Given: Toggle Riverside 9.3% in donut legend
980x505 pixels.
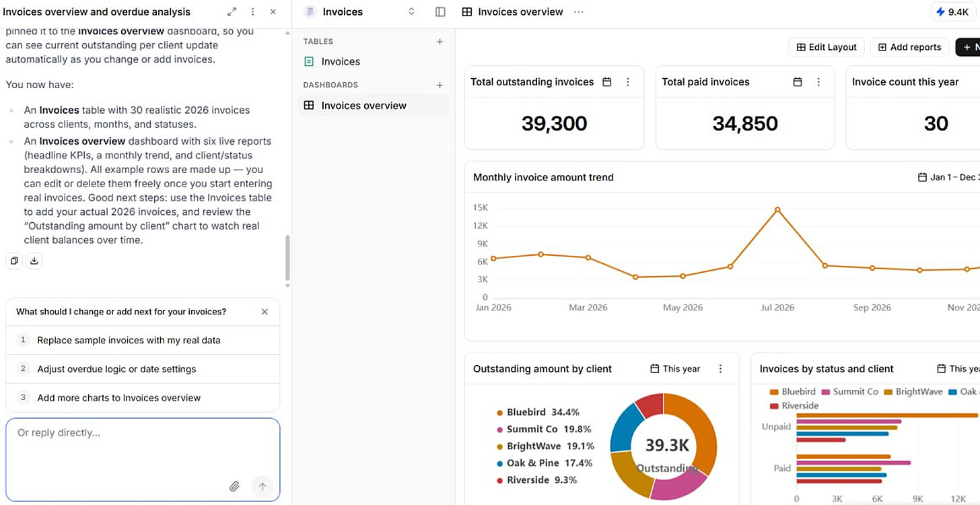Looking at the screenshot, I should [x=536, y=480].
